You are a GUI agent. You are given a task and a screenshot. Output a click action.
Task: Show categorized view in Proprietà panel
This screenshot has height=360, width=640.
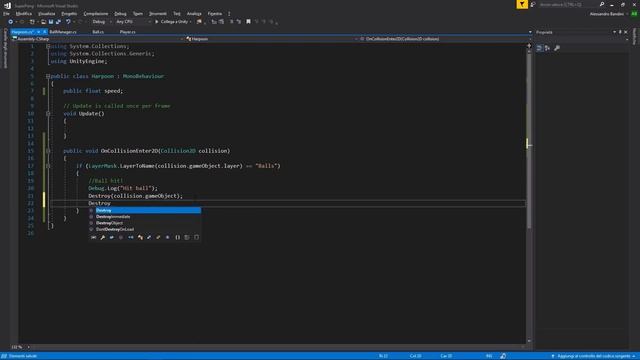click(x=539, y=48)
